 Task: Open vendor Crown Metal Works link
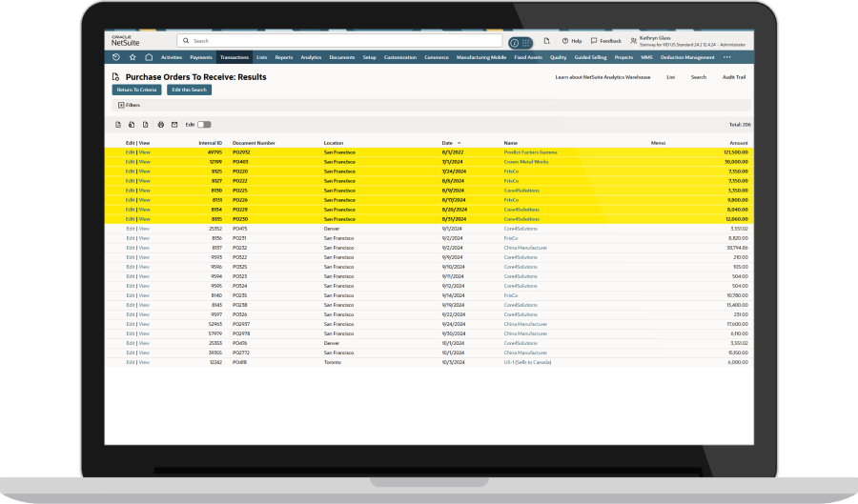point(526,162)
